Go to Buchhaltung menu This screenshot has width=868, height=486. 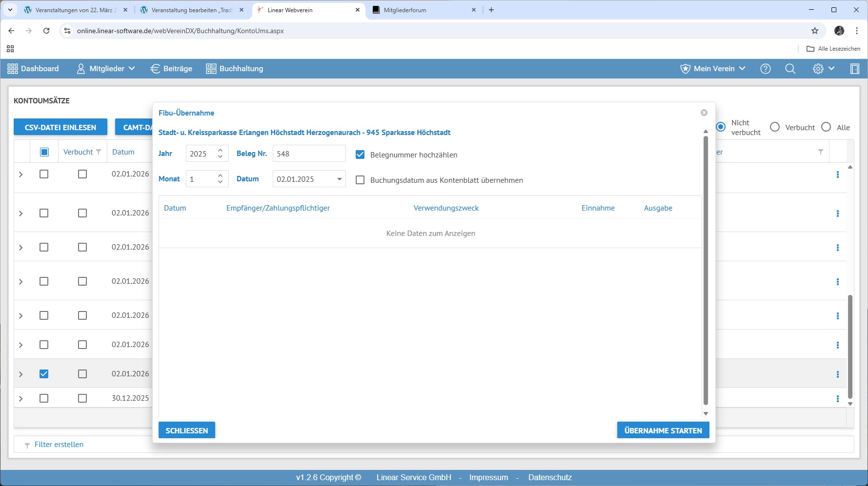235,69
